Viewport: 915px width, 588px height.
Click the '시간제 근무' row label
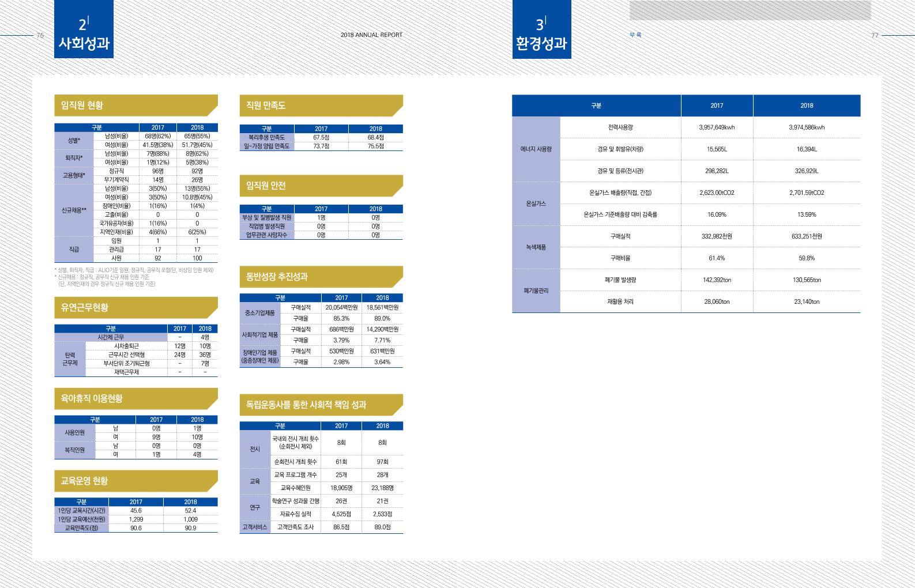tap(111, 337)
